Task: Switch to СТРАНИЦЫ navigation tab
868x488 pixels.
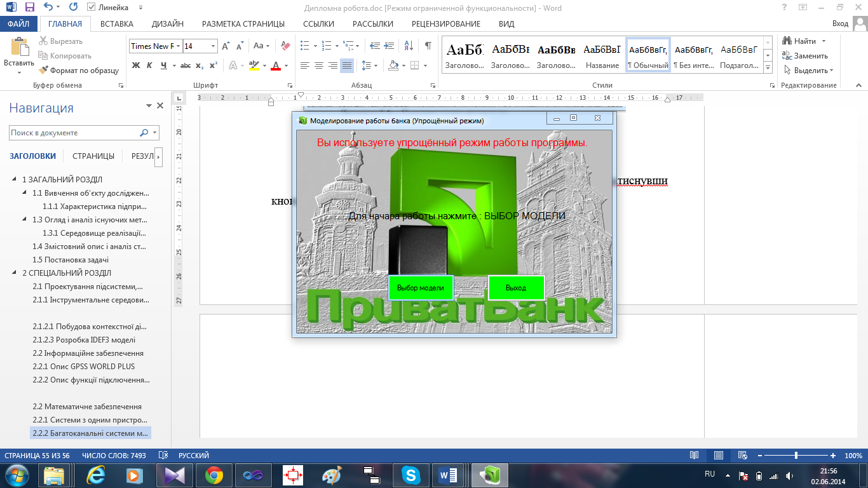Action: point(93,156)
